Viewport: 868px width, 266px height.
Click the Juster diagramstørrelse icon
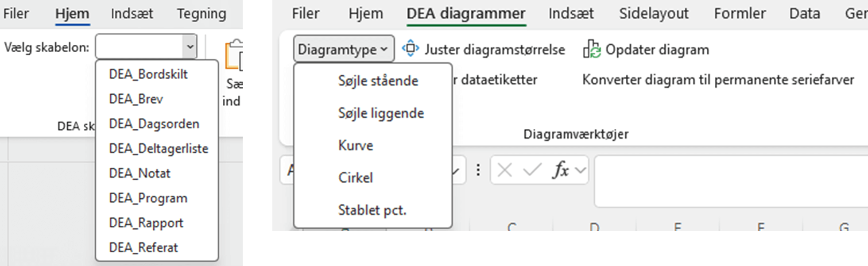(410, 49)
